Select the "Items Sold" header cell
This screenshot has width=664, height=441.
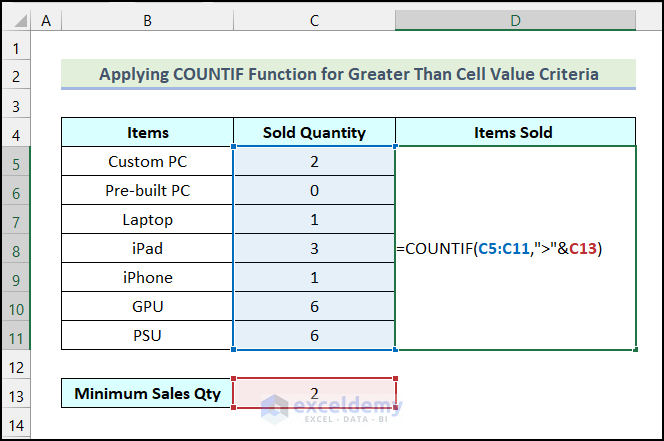tap(515, 132)
